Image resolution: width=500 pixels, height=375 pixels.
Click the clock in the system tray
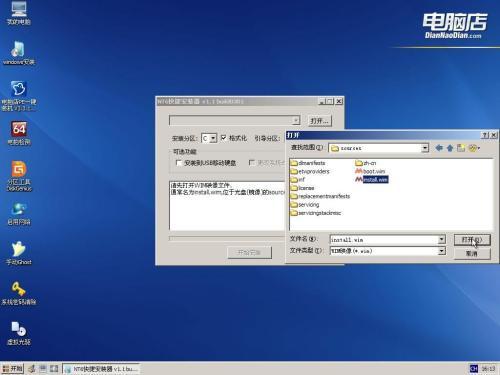pos(488,369)
